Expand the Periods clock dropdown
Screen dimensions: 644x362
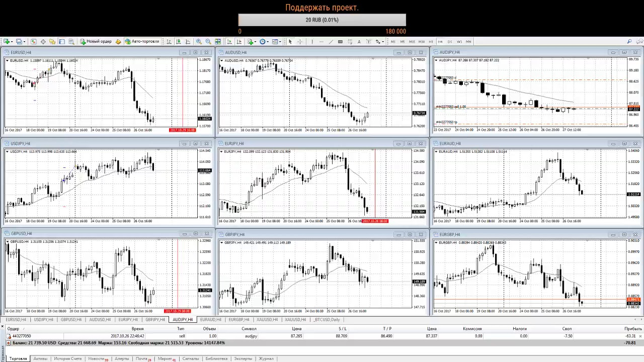[x=267, y=41]
